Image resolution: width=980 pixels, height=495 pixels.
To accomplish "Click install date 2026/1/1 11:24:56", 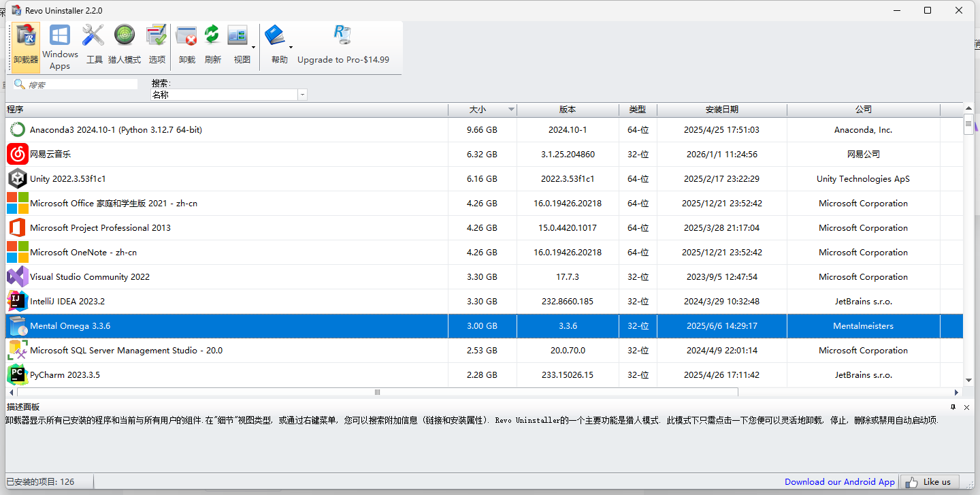I will coord(721,154).
